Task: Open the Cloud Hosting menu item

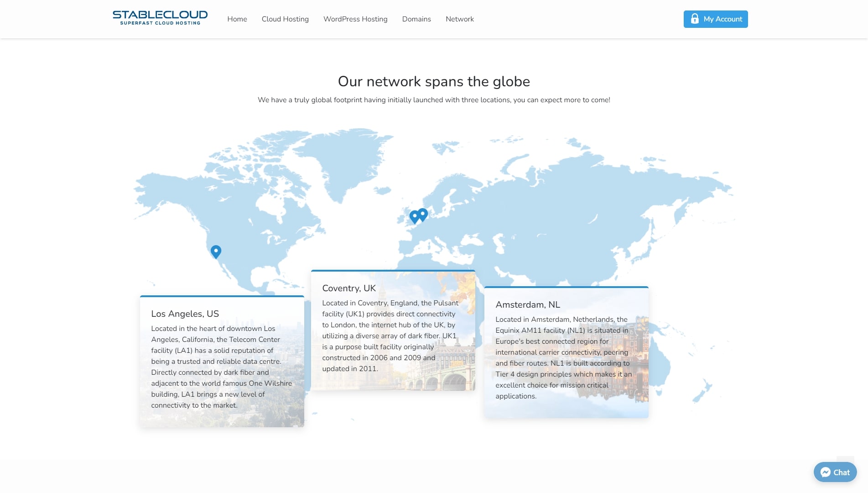Action: [285, 19]
